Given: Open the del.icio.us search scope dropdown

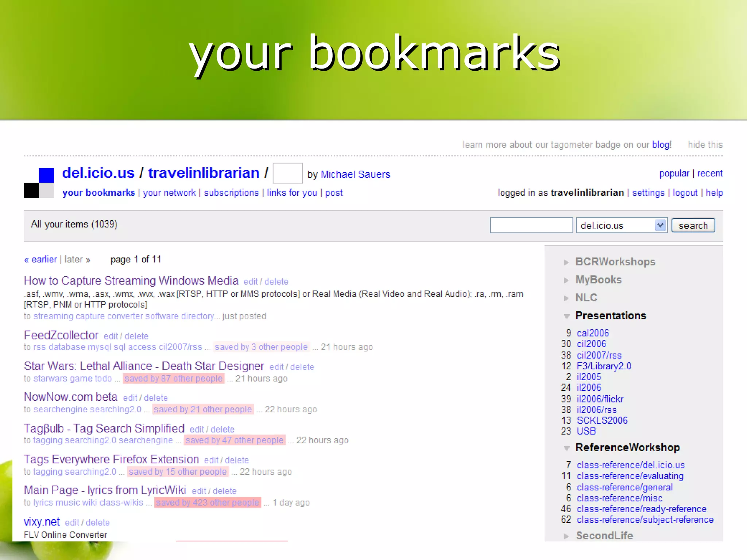Looking at the screenshot, I should 622,225.
